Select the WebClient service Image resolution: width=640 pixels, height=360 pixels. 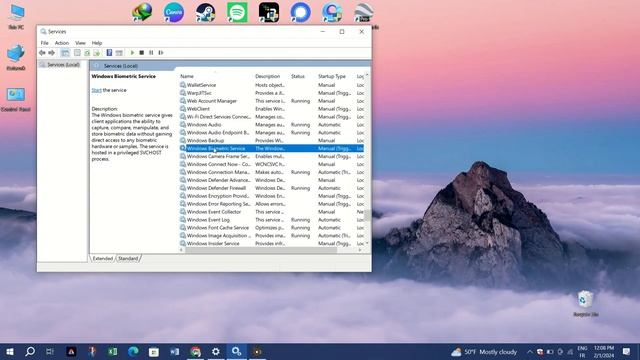(271, 109)
